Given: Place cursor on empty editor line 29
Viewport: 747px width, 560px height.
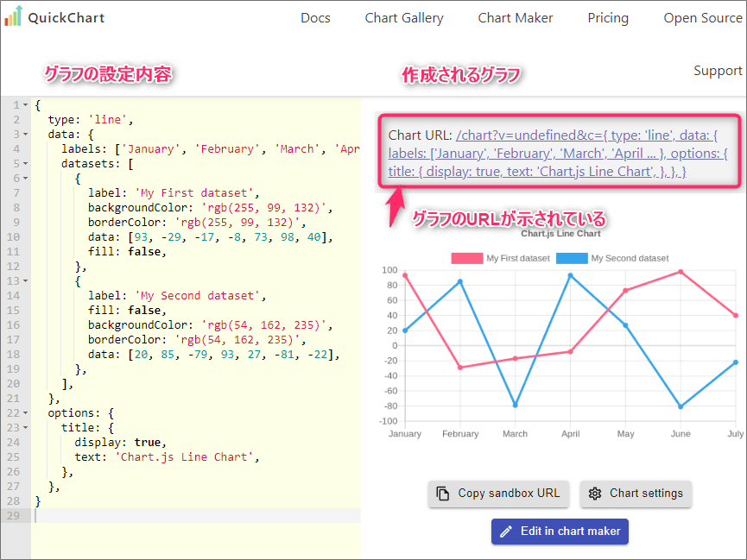Looking at the screenshot, I should tap(196, 516).
